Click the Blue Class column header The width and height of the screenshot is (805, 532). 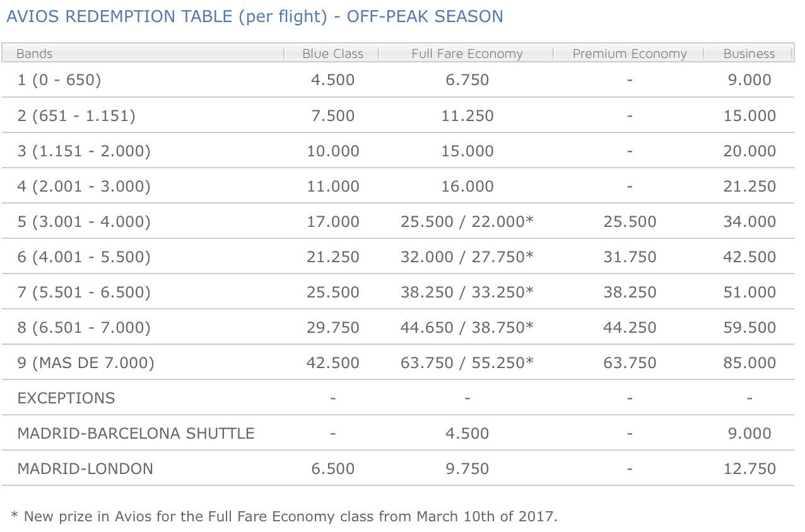[x=332, y=54]
